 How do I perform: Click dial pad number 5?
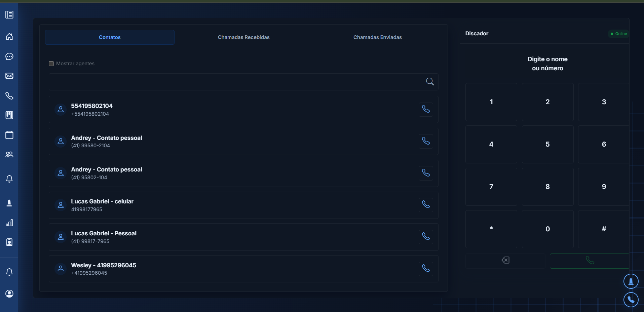point(547,144)
